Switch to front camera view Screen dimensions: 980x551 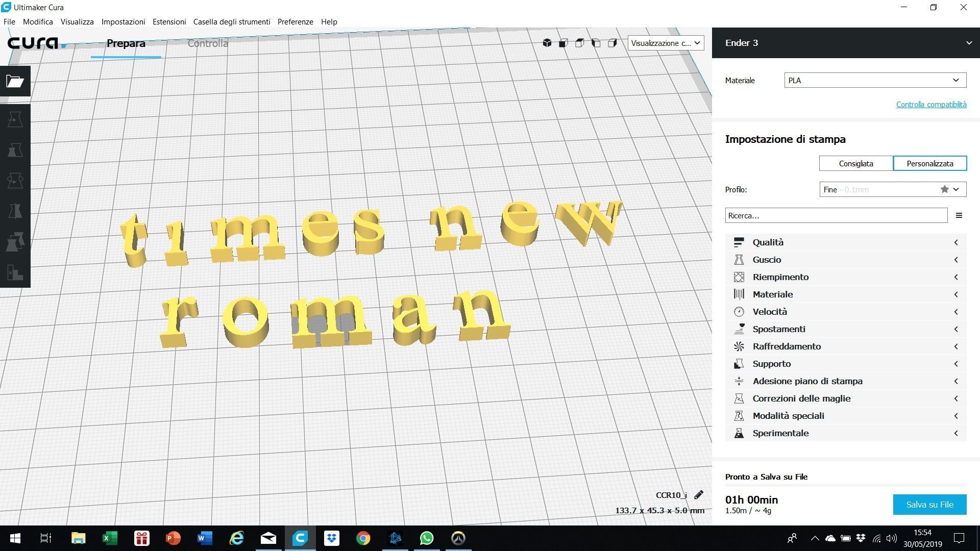pyautogui.click(x=563, y=43)
